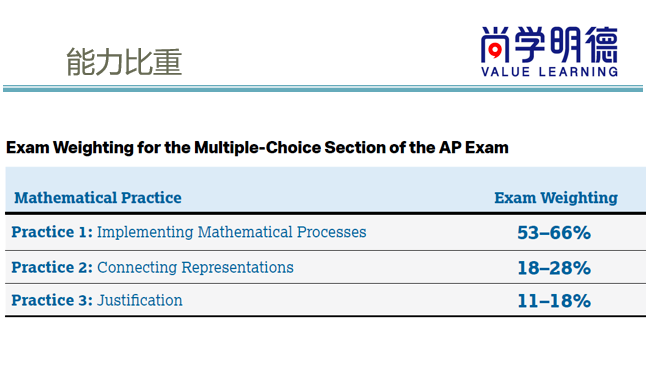Select the Mathematical Practice column header

98,198
